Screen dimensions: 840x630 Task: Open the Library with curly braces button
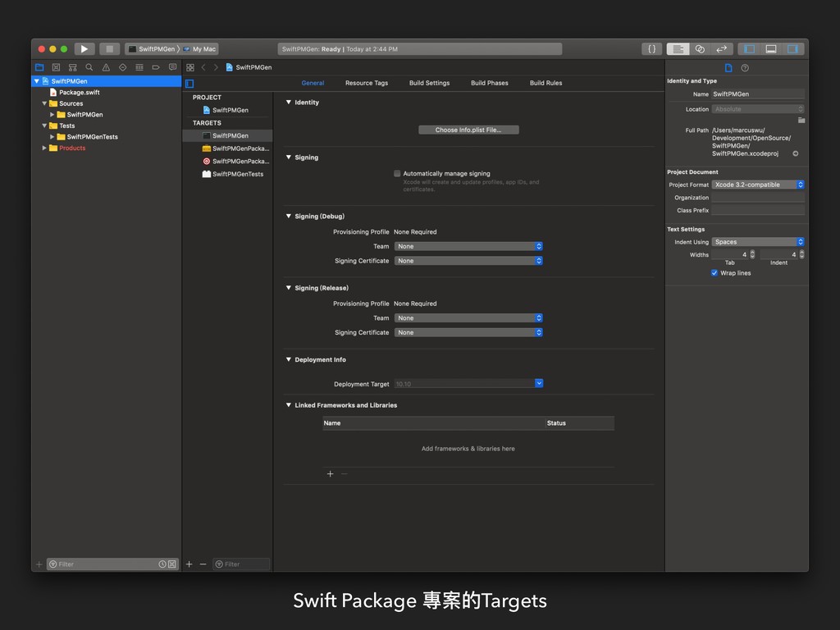651,48
